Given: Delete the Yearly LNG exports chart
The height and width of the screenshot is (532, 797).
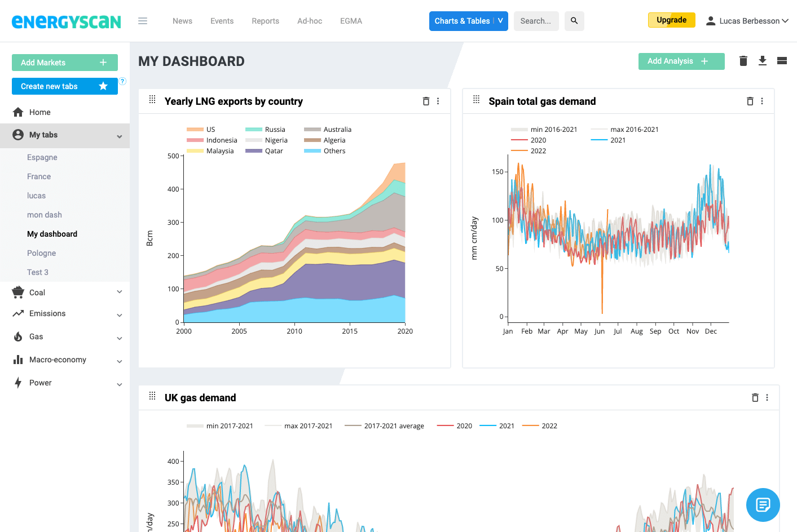Looking at the screenshot, I should click(426, 101).
